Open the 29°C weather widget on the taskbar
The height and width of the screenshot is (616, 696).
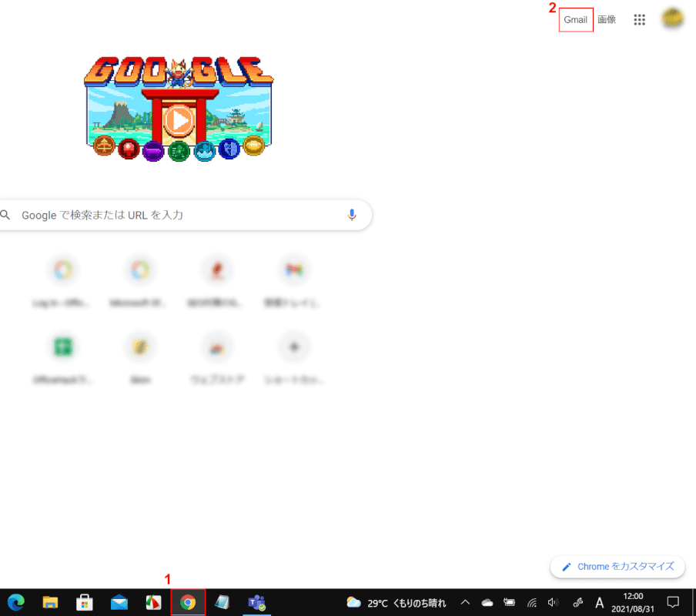(x=396, y=603)
